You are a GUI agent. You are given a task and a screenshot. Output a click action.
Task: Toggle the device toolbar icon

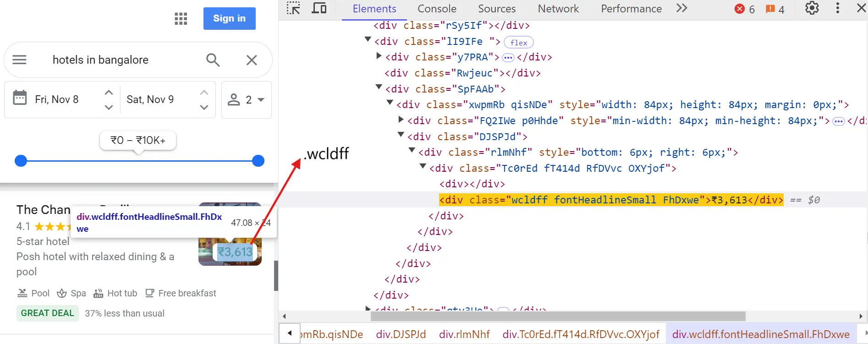319,9
